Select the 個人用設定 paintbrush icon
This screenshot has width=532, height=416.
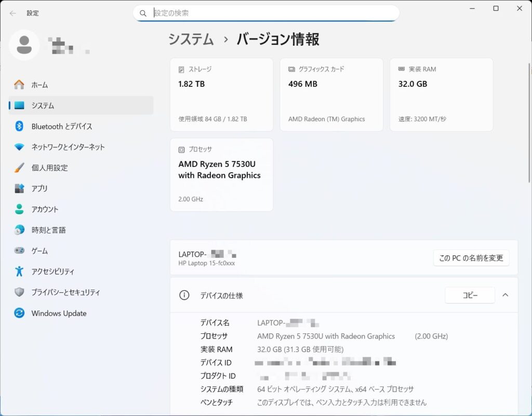click(19, 168)
